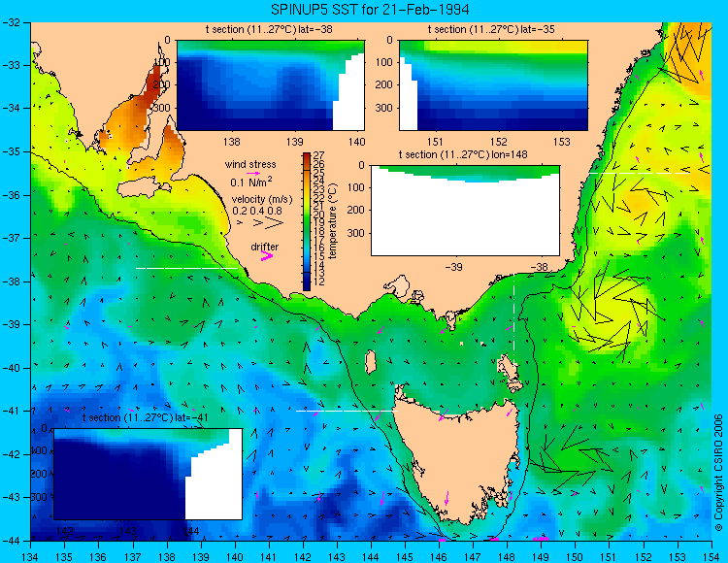Open the lon=148 temperature section inset plot

click(465, 211)
